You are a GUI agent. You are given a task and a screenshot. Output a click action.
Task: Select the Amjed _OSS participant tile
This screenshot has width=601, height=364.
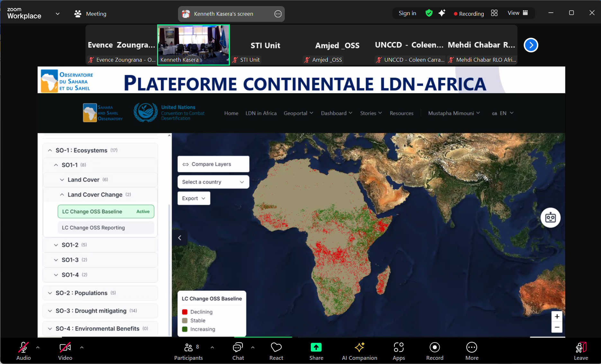(x=337, y=45)
